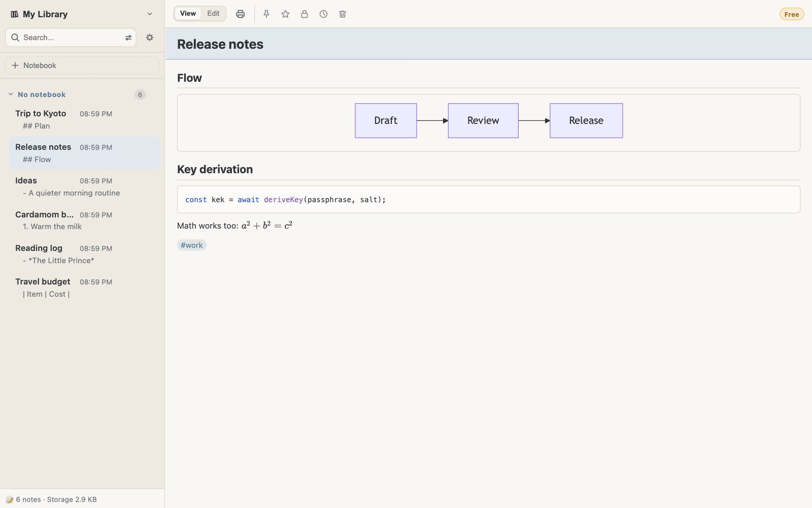812x508 pixels.
Task: Click the '1. Warm the milk' preview
Action: pyautogui.click(x=52, y=227)
